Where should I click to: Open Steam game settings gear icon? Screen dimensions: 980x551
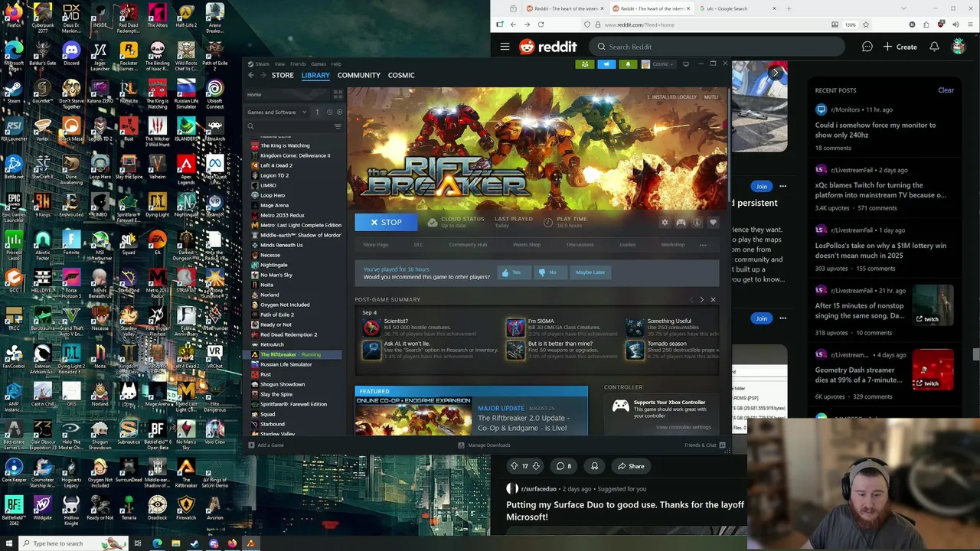(665, 223)
